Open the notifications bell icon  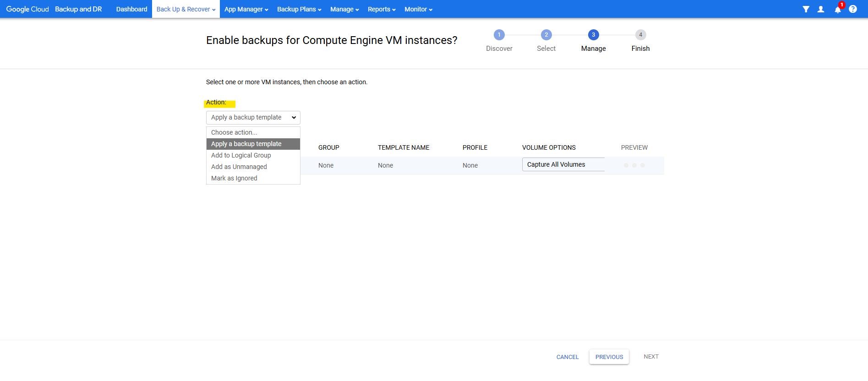click(837, 10)
